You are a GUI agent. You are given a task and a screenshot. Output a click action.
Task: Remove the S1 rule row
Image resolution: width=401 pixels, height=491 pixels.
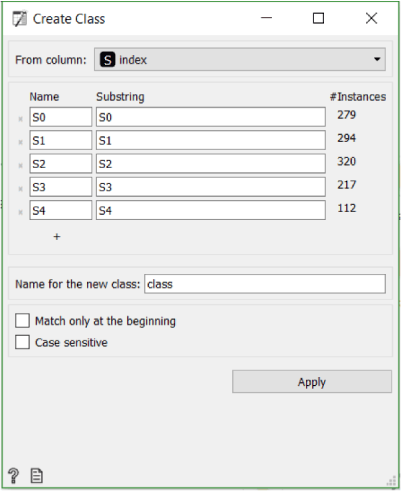(20, 142)
